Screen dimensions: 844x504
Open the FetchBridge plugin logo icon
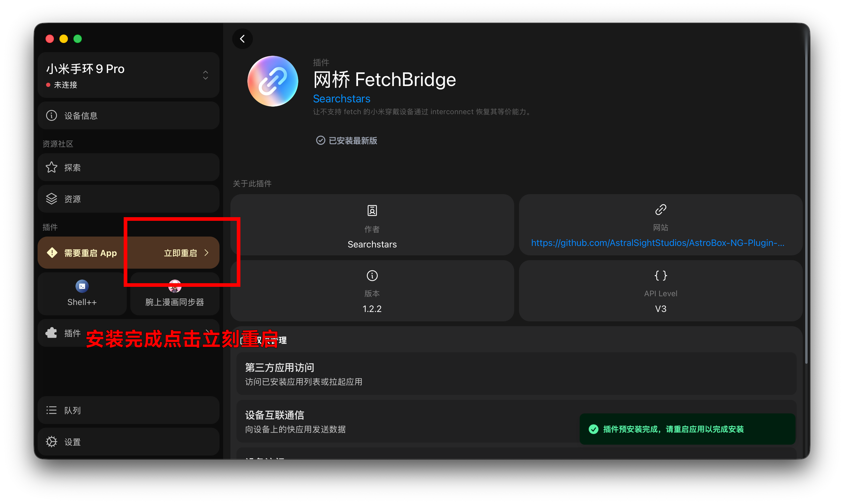[x=273, y=81]
